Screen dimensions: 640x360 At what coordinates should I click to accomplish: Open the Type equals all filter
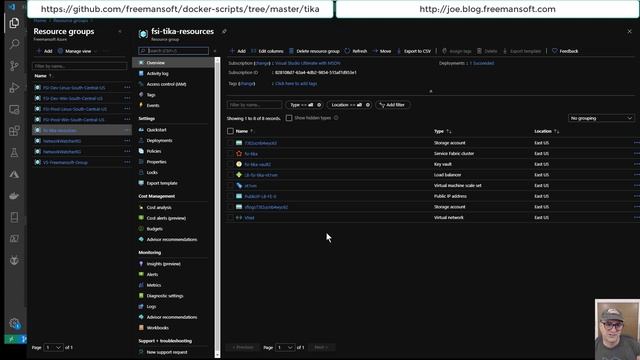pyautogui.click(x=304, y=105)
